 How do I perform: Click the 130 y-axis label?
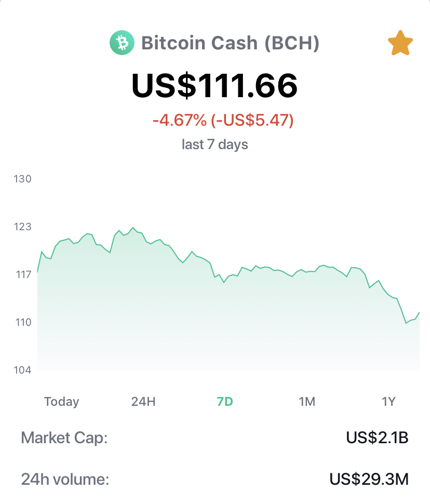[x=22, y=179]
